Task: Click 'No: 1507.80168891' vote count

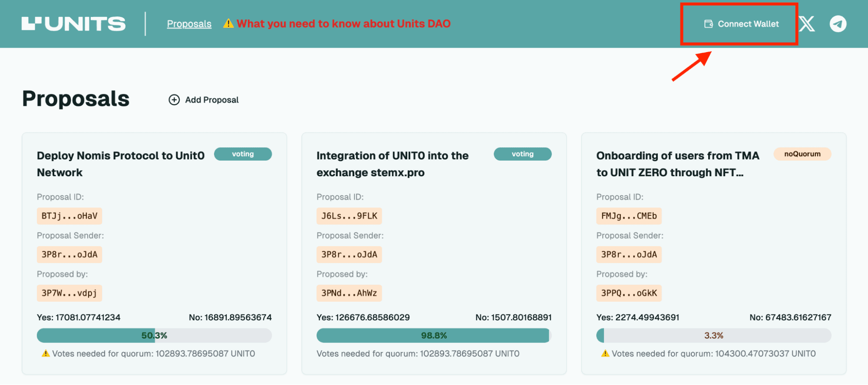Action: (x=513, y=317)
